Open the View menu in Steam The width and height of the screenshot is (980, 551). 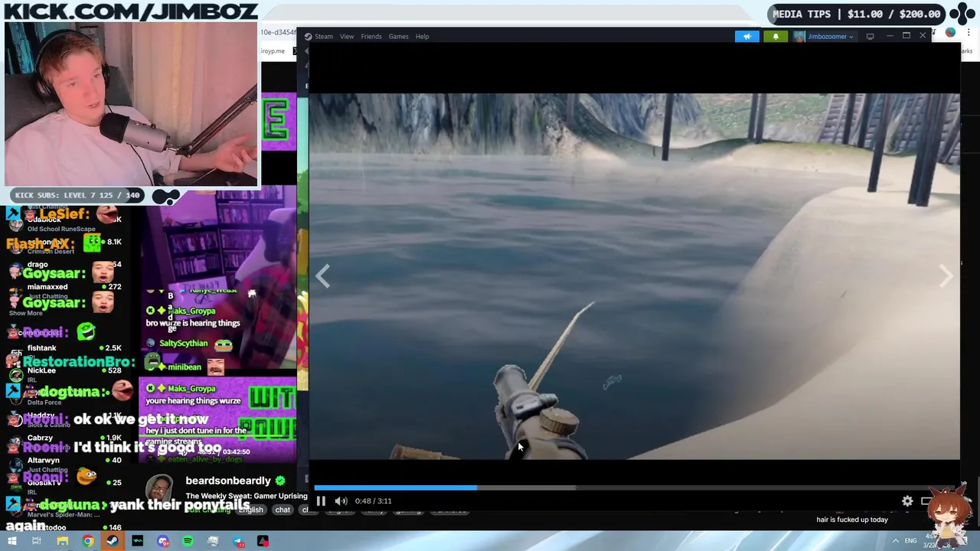tap(347, 36)
